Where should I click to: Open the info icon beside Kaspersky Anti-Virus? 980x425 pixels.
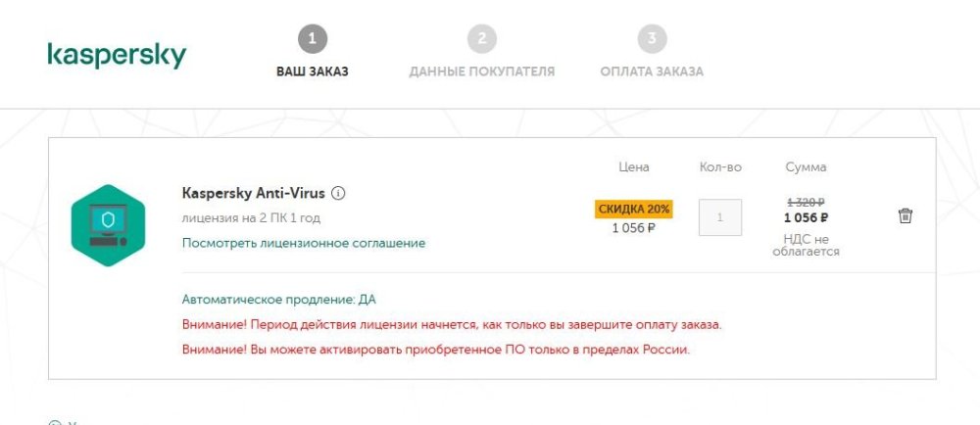pos(338,193)
